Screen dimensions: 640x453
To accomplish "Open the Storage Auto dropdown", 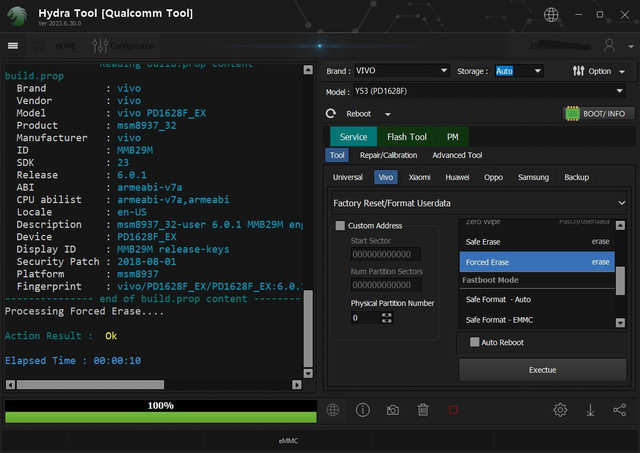I will (x=518, y=71).
